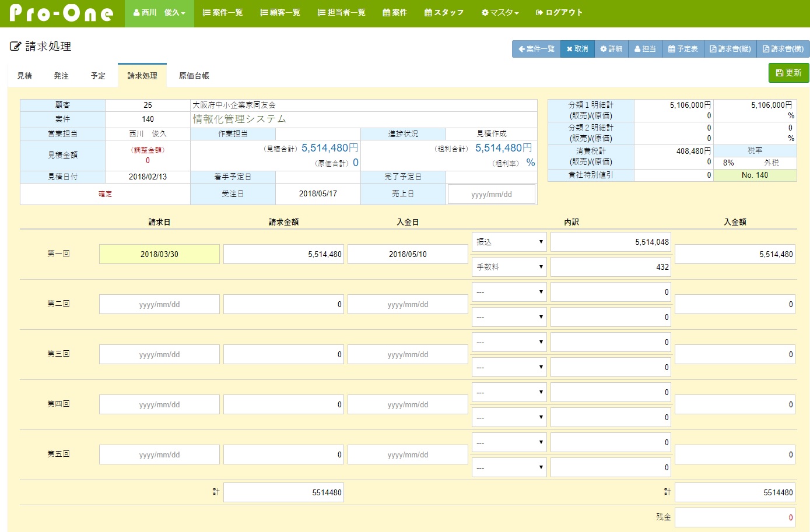This screenshot has height=532, width=810.
Task: Open 案件 calendar in navigation bar
Action: [x=395, y=13]
